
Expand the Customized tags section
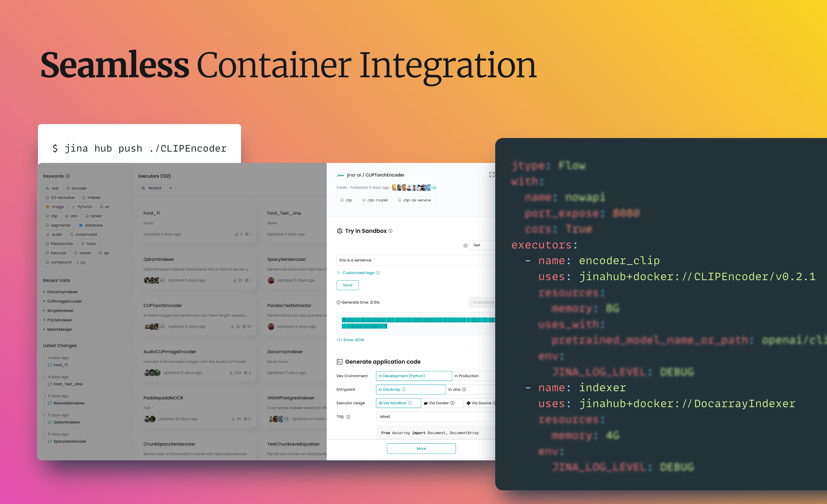point(358,273)
